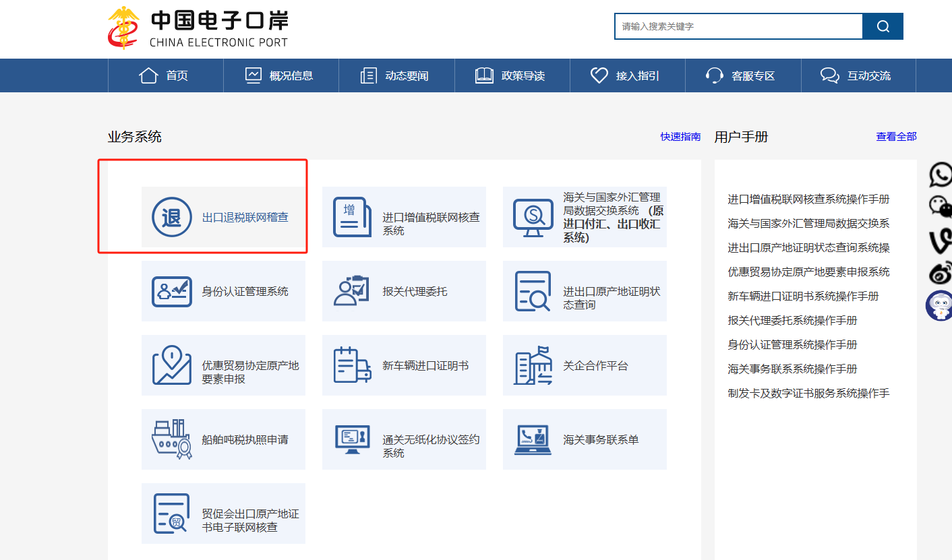This screenshot has height=560, width=952.
Task: Click the open book icon beside 政策导读
Action: click(484, 75)
